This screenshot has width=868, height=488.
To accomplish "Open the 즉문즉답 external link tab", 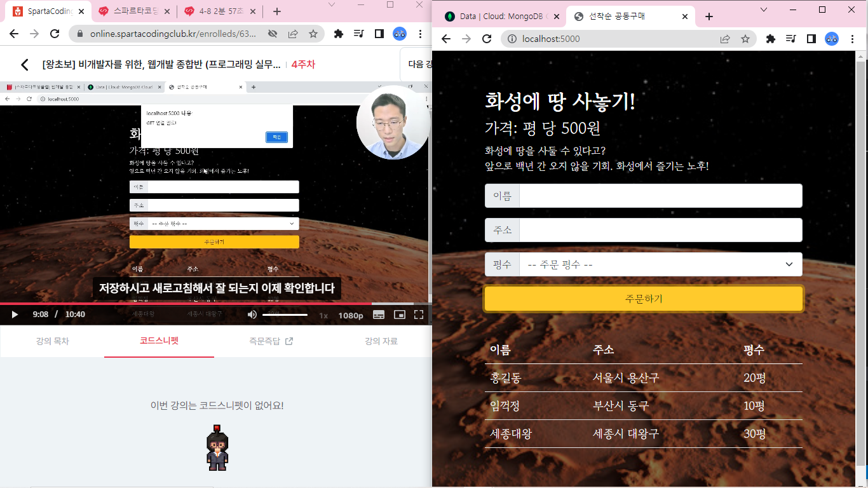I will pos(271,341).
